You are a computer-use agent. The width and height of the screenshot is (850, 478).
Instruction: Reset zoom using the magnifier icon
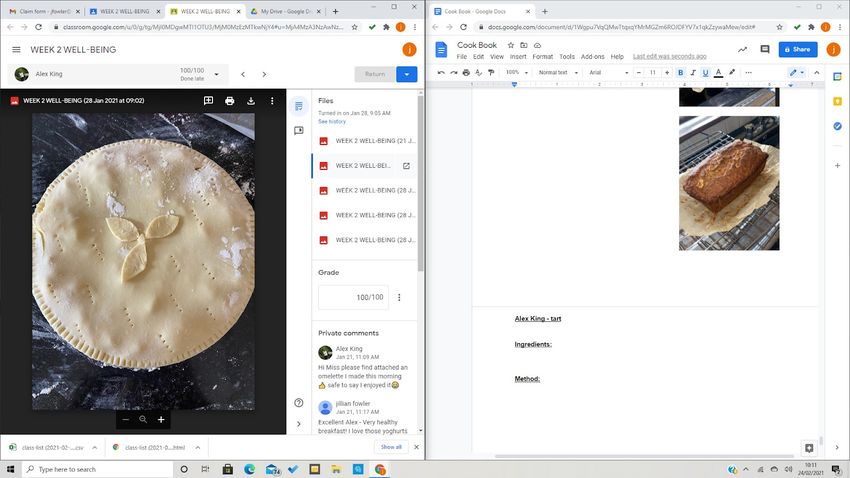(143, 419)
